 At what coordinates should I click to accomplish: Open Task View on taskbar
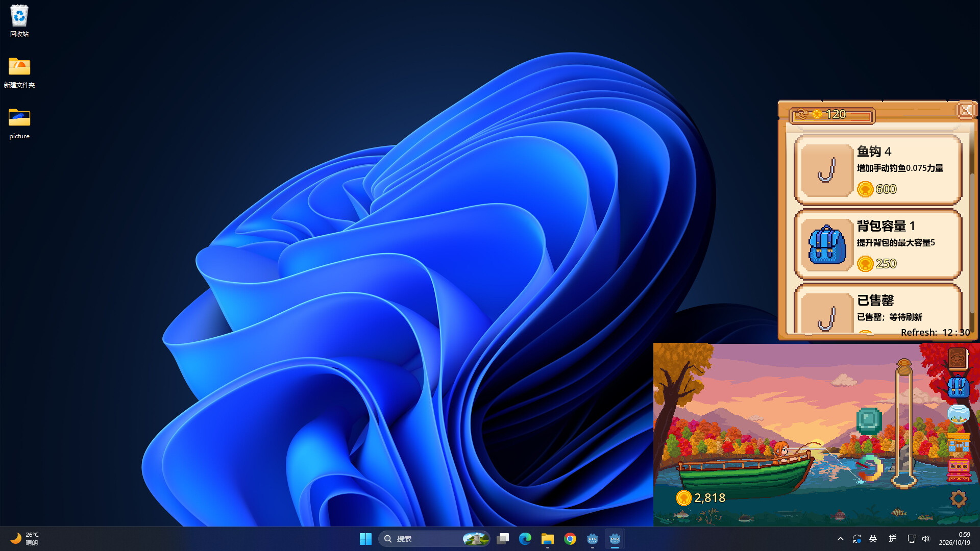tap(503, 539)
